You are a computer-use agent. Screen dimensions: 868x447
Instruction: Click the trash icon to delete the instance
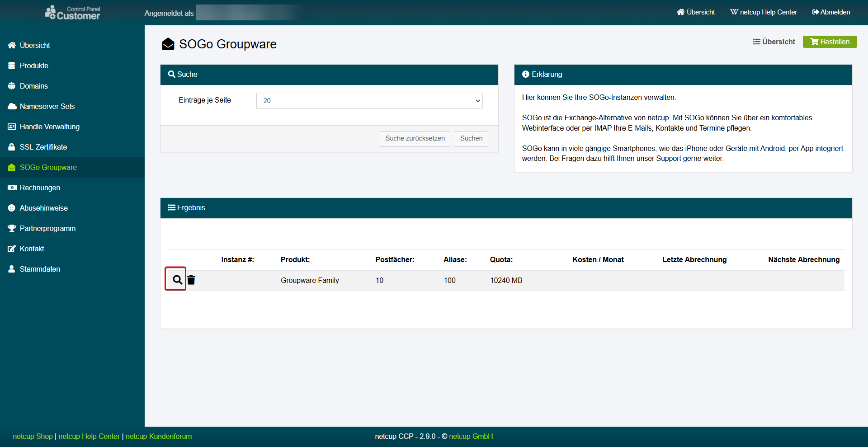coord(191,280)
